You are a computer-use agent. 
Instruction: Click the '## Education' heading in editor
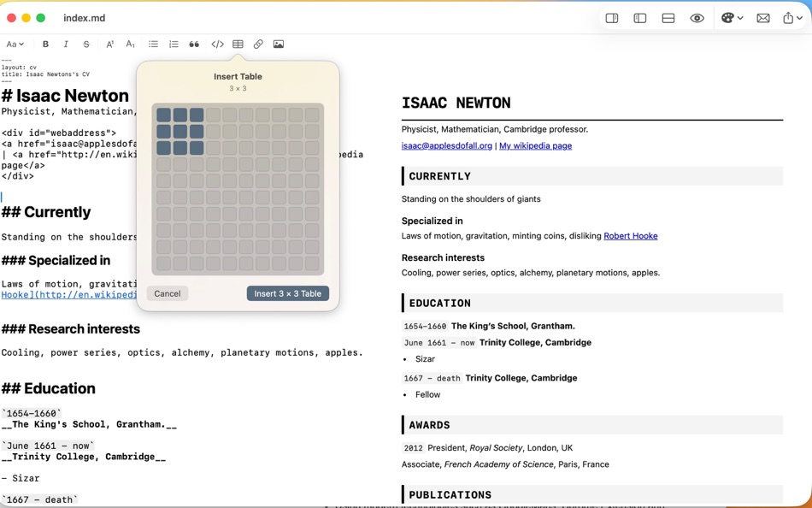(48, 388)
